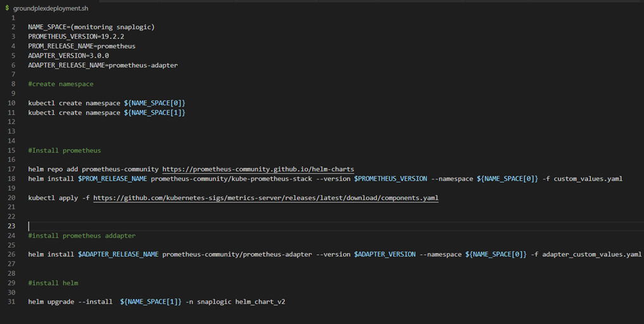The image size is (644, 324).
Task: Click the shell file icon beside groundplexdeployment.sh
Action: click(x=7, y=8)
